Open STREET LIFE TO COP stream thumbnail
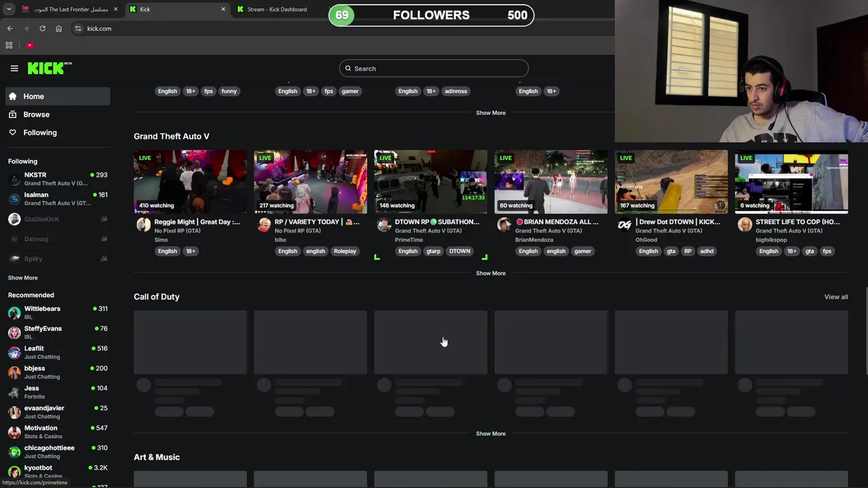 pyautogui.click(x=791, y=182)
